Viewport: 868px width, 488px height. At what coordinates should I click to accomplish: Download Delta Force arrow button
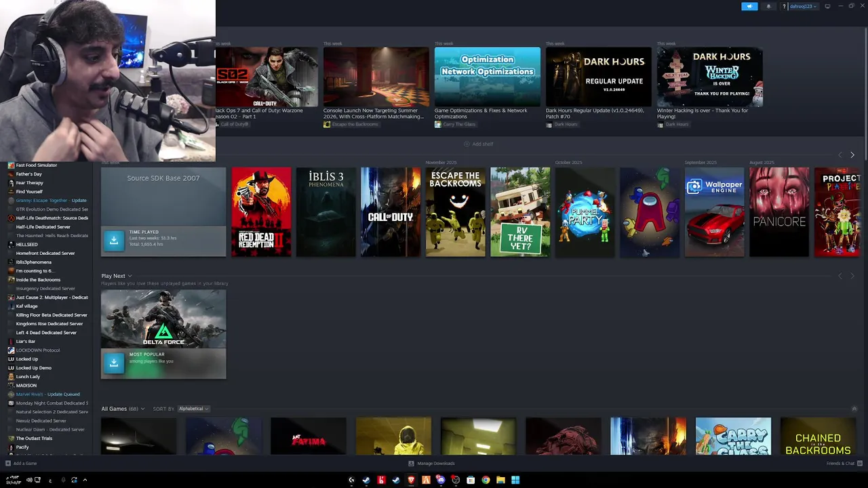coord(114,363)
